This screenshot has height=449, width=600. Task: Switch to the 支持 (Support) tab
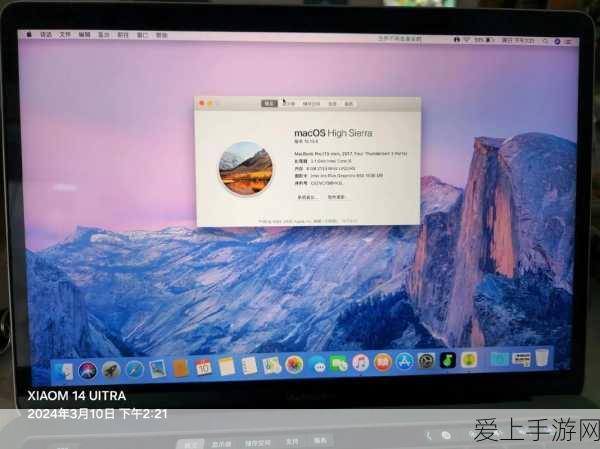pyautogui.click(x=332, y=104)
